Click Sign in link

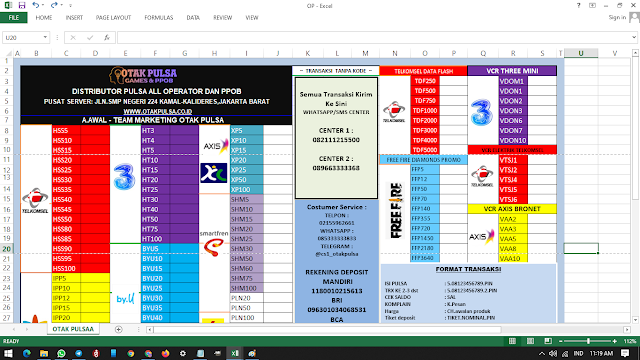[617, 17]
